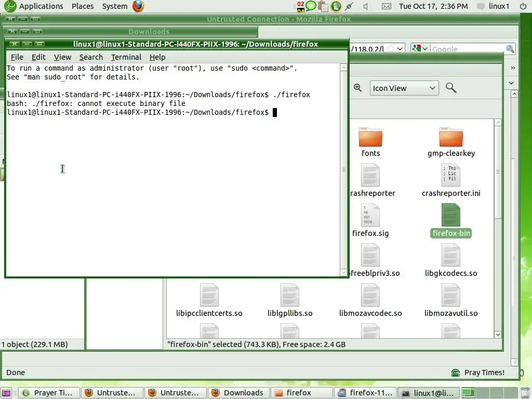Open the Terminal menu
Screen dimensions: 532x399
(126, 57)
